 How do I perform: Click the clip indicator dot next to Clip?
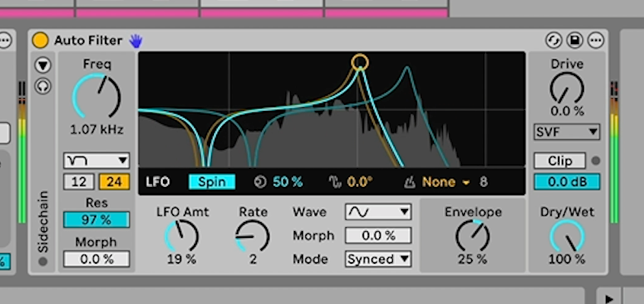click(x=595, y=161)
